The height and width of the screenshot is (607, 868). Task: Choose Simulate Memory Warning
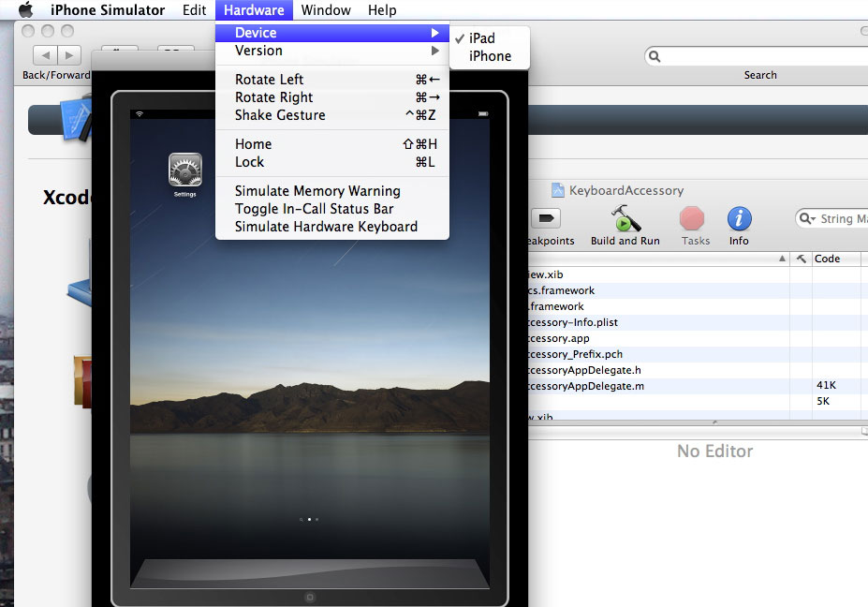332,190
